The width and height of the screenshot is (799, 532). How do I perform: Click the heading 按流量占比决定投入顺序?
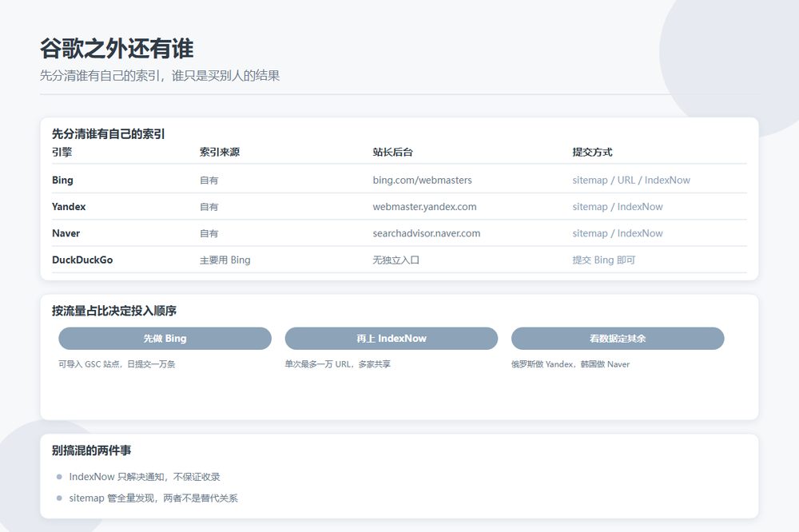pos(114,310)
